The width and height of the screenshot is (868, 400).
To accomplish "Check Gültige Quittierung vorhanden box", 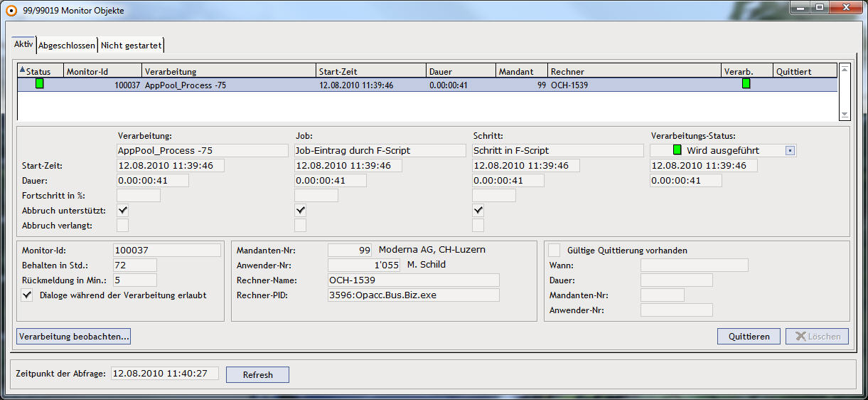I will point(555,250).
